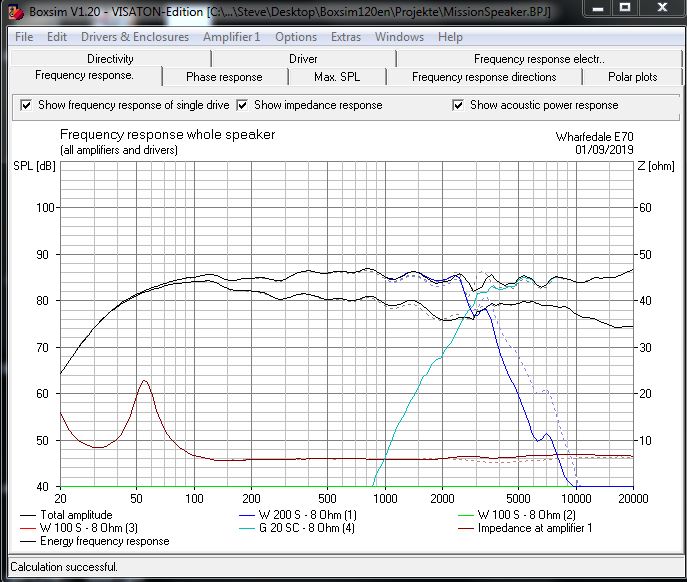Click 'Calculation successful.' status bar text
The height and width of the screenshot is (582, 687).
coord(64,567)
